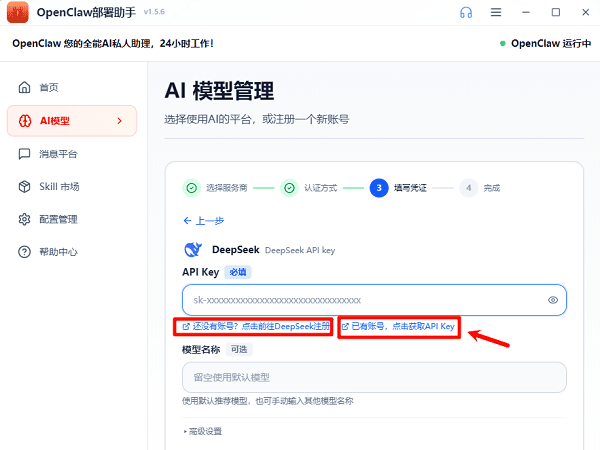Click the headset support icon in title bar
The height and width of the screenshot is (450, 600).
coord(466,13)
